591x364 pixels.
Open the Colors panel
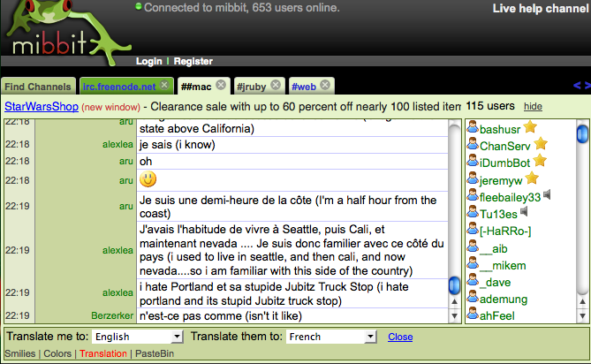click(57, 353)
